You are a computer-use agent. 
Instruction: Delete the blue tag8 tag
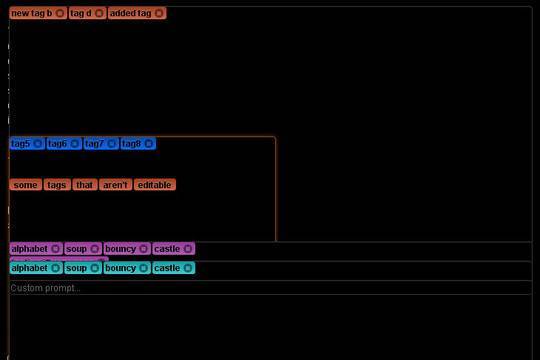coord(149,144)
